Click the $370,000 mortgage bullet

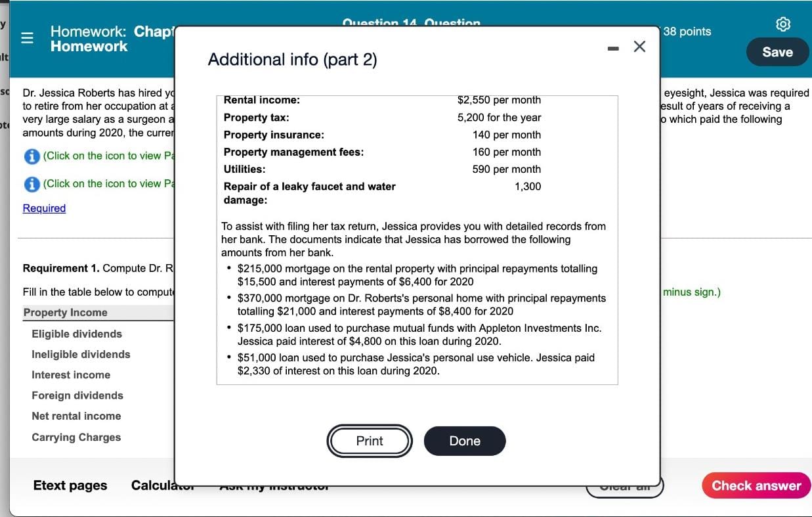[421, 304]
